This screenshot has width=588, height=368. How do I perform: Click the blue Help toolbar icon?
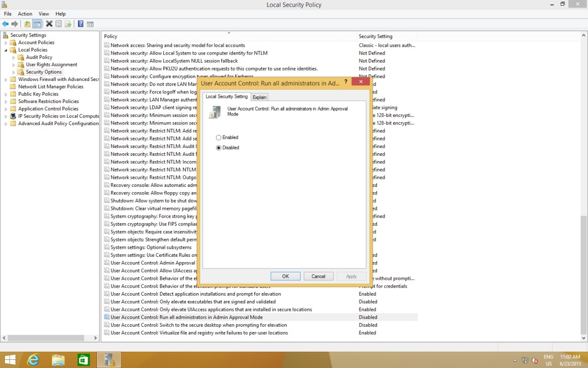coord(80,24)
